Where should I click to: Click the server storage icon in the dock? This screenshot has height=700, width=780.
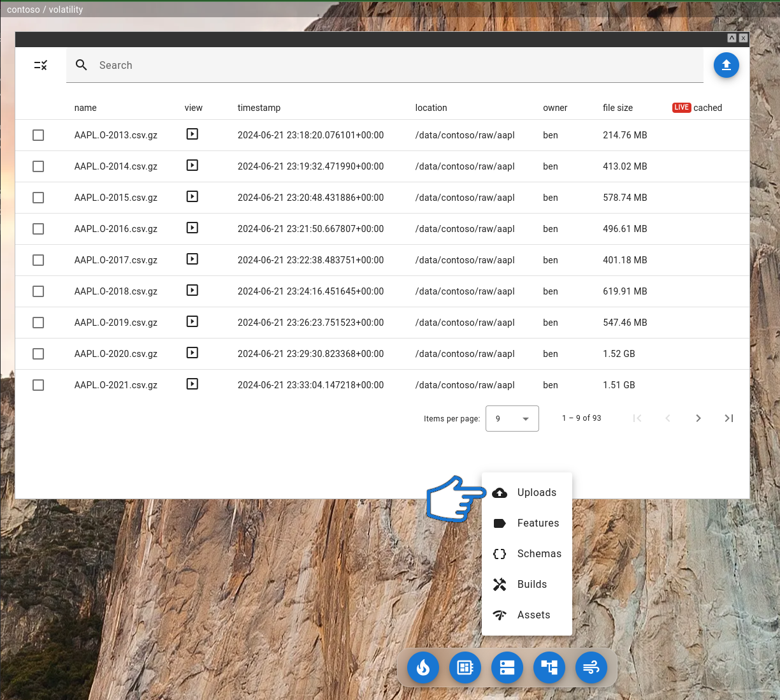click(507, 667)
